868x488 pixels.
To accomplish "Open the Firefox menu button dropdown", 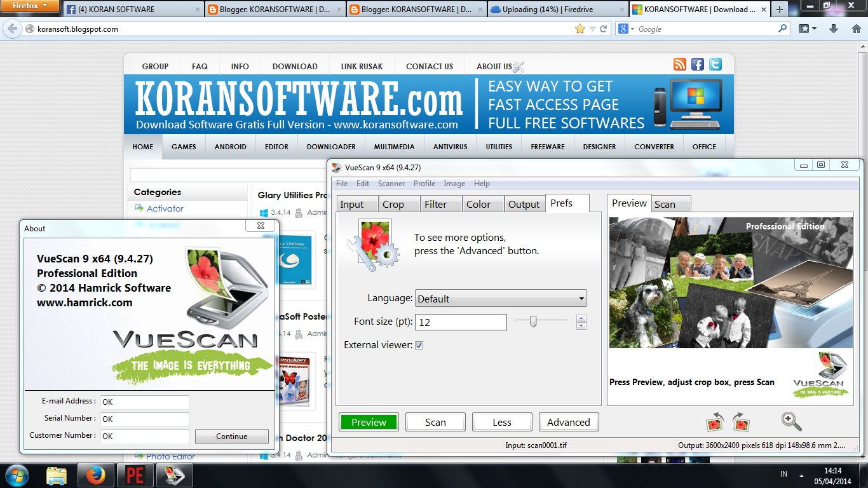I will [30, 6].
